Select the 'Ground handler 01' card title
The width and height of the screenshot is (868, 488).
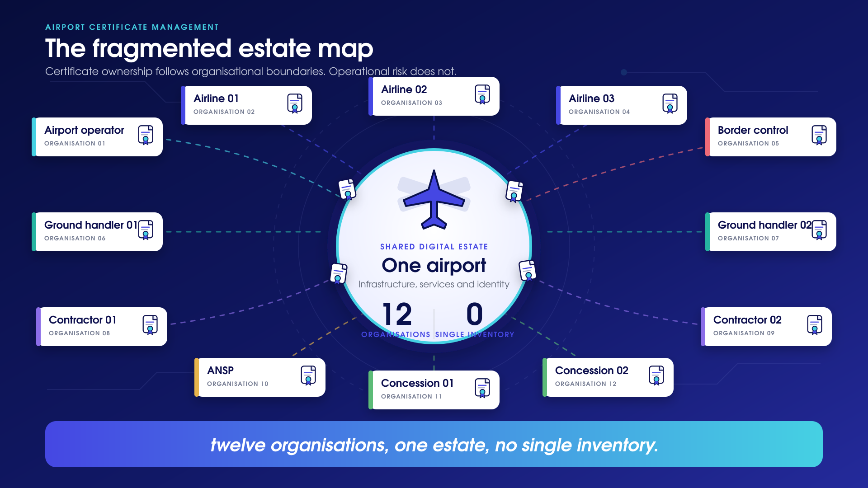point(91,225)
